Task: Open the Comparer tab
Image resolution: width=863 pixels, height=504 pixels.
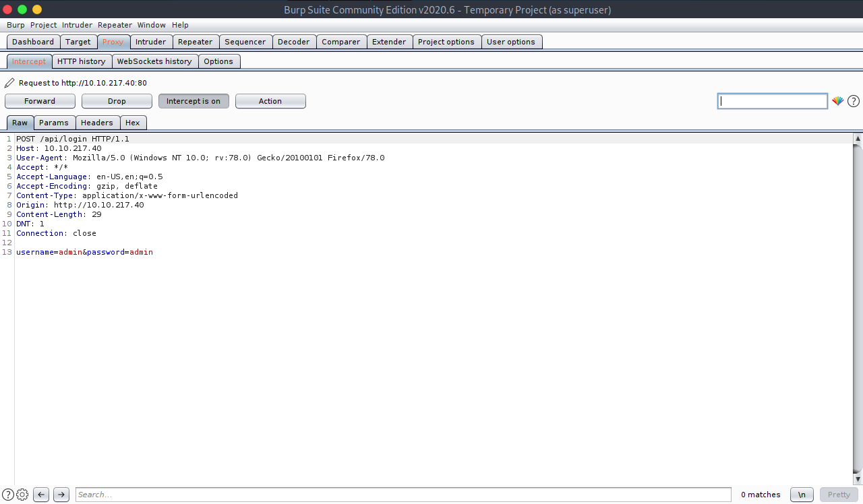Action: [x=341, y=42]
